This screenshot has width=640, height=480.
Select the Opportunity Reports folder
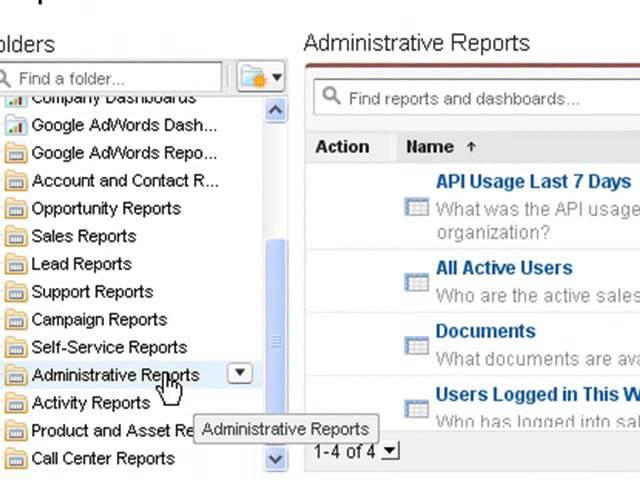pos(106,209)
